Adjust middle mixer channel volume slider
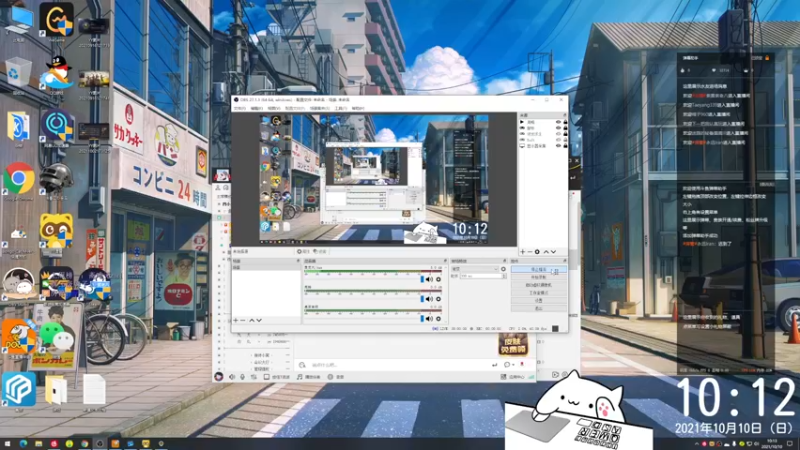The image size is (800, 450). click(x=422, y=299)
